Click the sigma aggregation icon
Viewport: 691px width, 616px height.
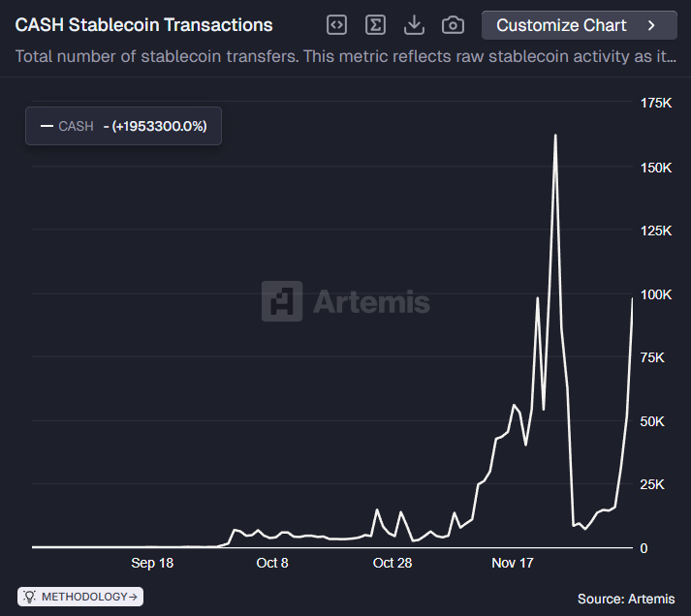[x=375, y=25]
